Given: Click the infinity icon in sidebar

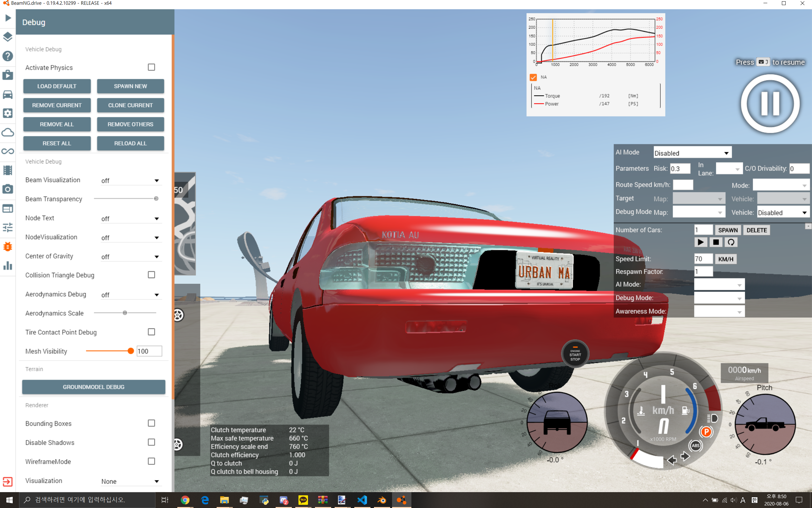Looking at the screenshot, I should (8, 151).
